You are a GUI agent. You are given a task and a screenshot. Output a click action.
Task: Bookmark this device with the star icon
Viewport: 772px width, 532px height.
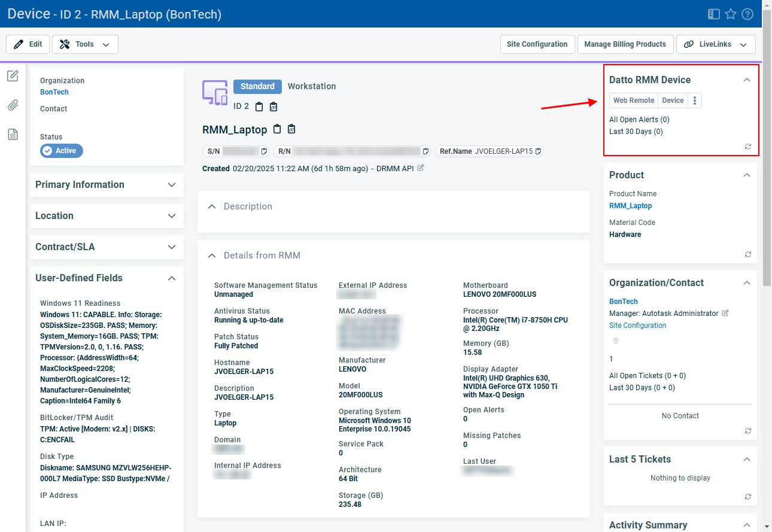tap(730, 14)
